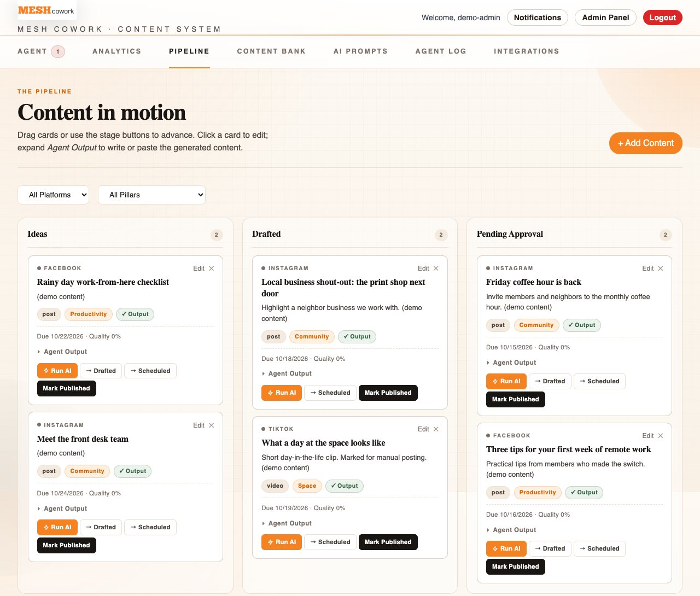Open the Agent Log tab
The height and width of the screenshot is (596, 700).
(x=441, y=51)
